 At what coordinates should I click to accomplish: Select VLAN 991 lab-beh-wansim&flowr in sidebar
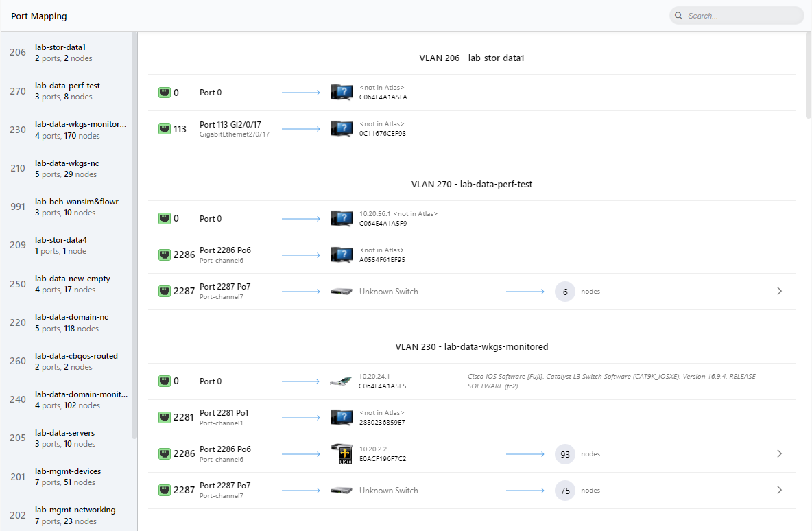[x=66, y=206]
